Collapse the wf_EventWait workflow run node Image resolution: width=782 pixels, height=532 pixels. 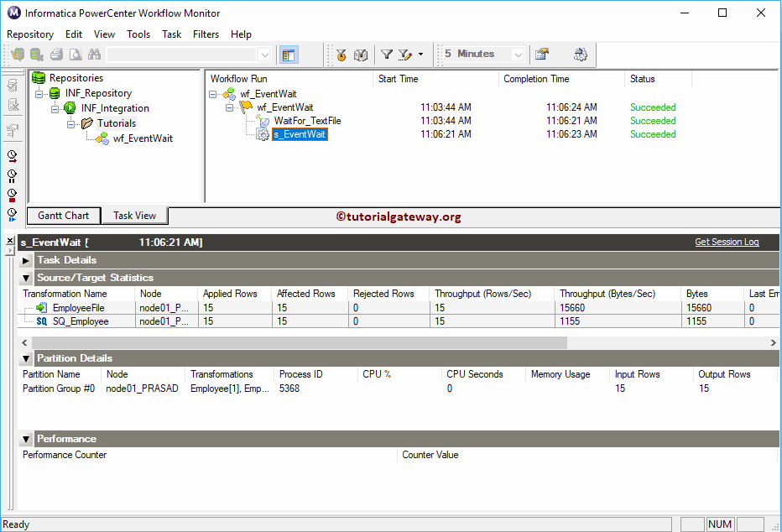pyautogui.click(x=230, y=107)
